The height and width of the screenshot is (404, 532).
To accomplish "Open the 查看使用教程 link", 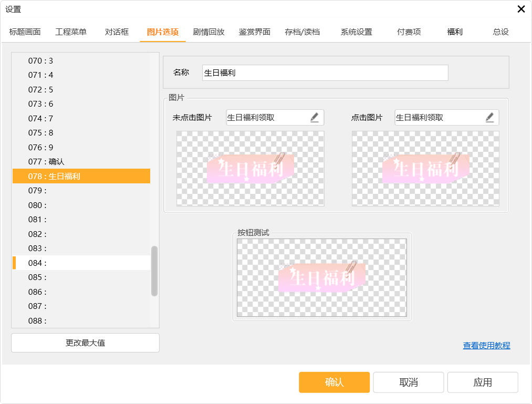I will click(486, 346).
